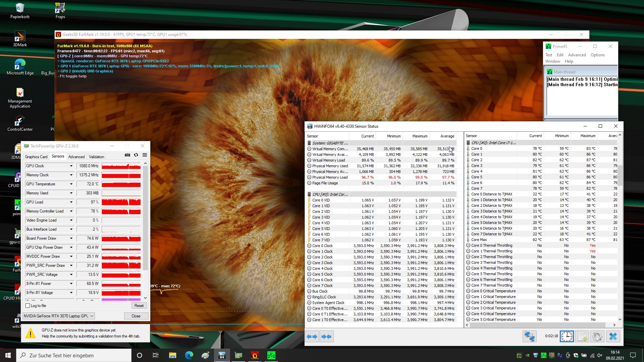Open the Prime95 Options menu
This screenshot has width=644, height=362.
[x=597, y=55]
